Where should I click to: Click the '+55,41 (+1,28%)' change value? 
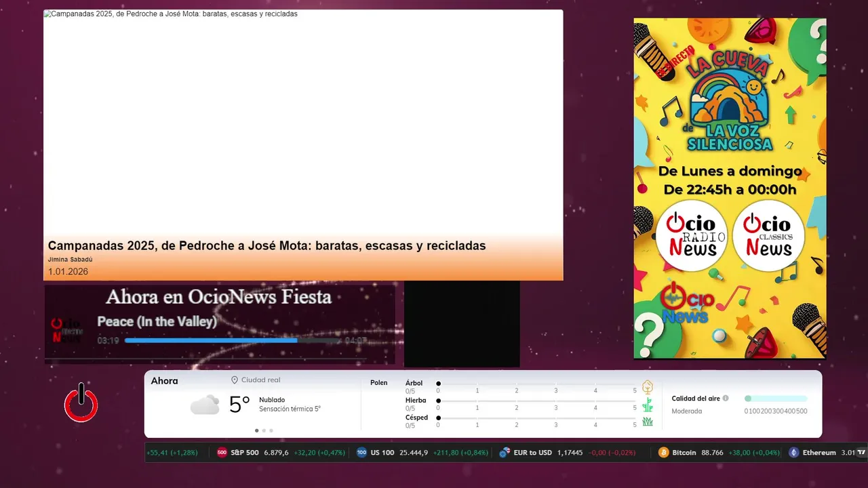172,453
